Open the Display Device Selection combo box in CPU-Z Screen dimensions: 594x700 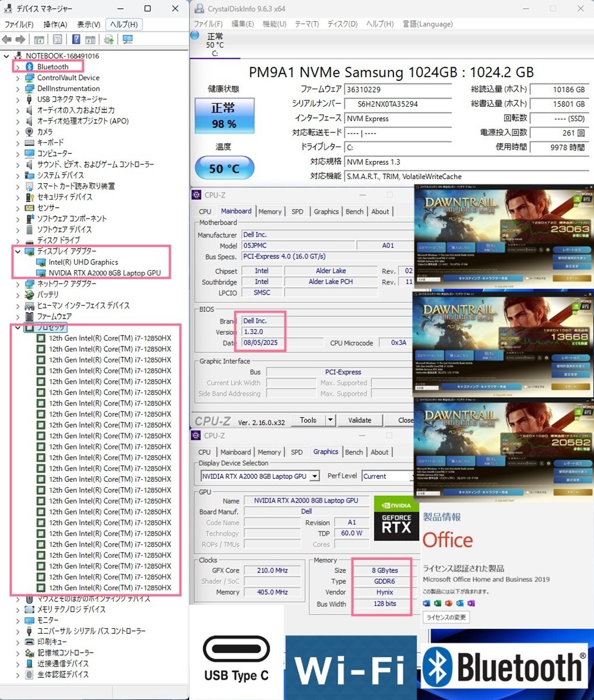[260, 476]
